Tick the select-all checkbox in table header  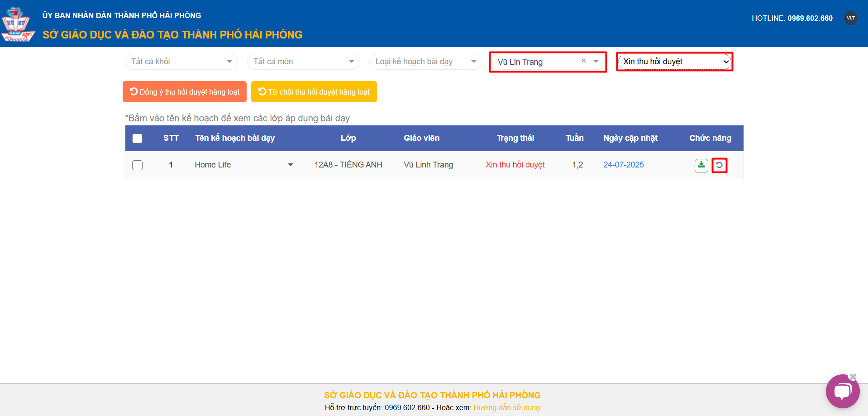click(x=138, y=139)
